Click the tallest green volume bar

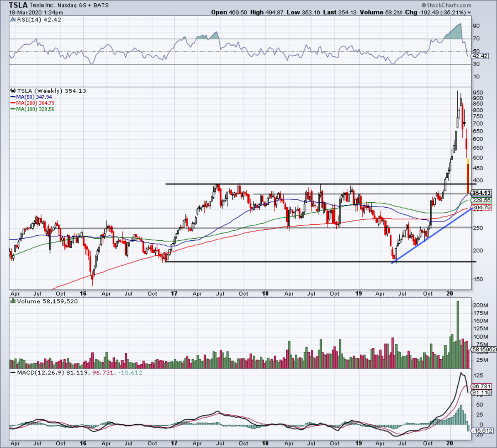(458, 335)
